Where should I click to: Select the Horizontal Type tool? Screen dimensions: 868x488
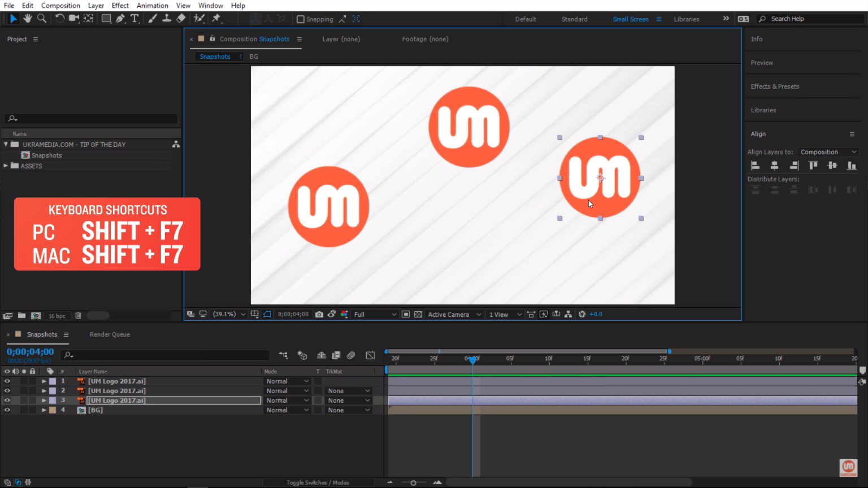tap(134, 19)
